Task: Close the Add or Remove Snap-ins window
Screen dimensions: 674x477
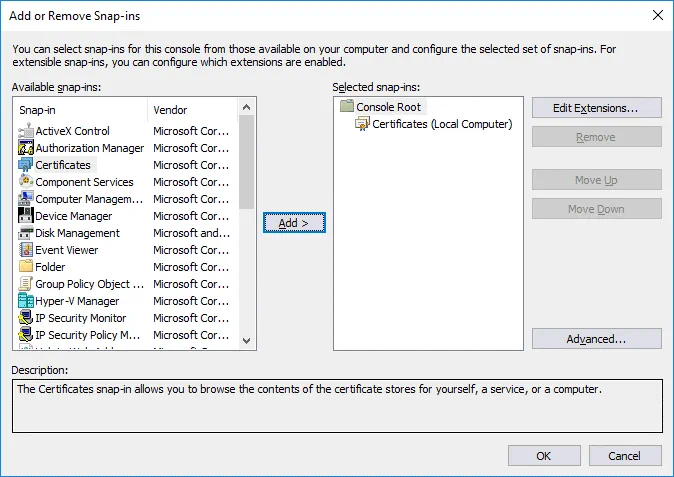Action: (x=657, y=15)
